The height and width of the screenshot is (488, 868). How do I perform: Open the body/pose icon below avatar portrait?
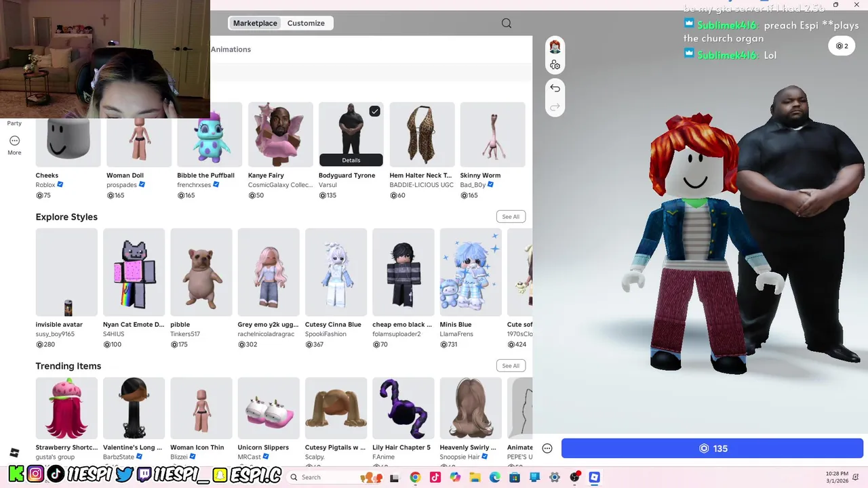(x=555, y=65)
